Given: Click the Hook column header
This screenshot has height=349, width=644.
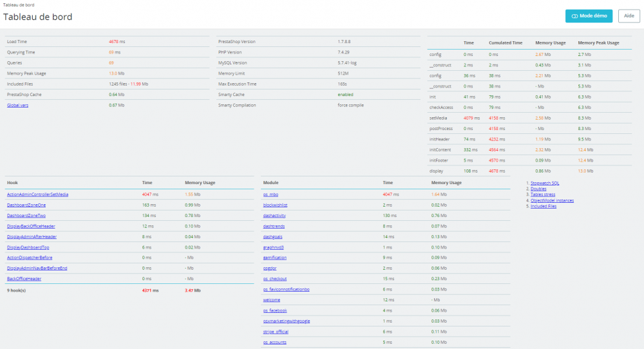Looking at the screenshot, I should [12, 183].
